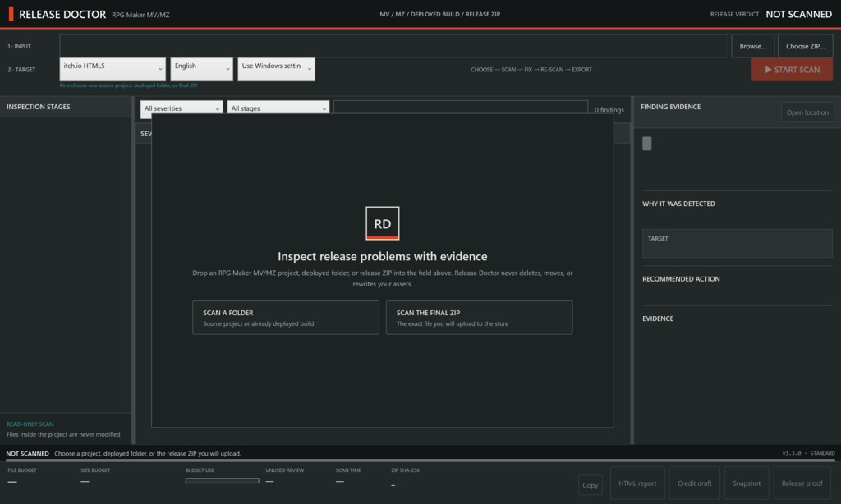Click the RD logo icon

point(383,223)
